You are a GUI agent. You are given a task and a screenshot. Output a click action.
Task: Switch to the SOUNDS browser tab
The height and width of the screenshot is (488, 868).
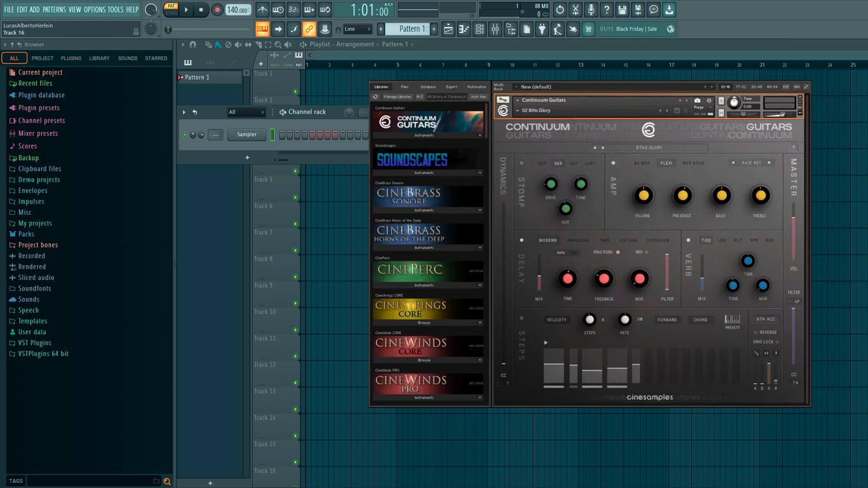tap(128, 58)
